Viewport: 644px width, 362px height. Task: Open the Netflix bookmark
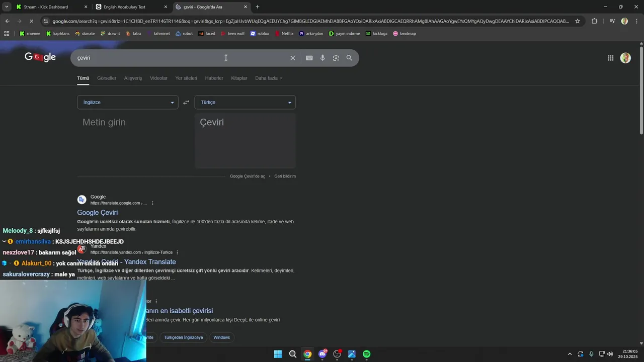(284, 34)
